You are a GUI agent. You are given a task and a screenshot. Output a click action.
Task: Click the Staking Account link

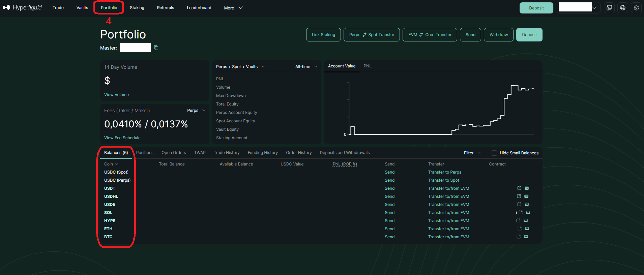pyautogui.click(x=232, y=138)
